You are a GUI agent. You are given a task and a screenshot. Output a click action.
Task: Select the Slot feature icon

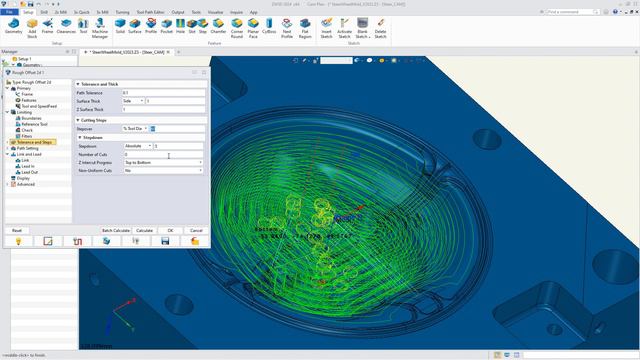pos(192,26)
